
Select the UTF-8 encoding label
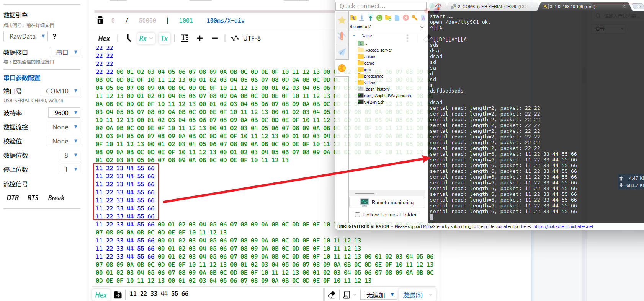pyautogui.click(x=252, y=38)
